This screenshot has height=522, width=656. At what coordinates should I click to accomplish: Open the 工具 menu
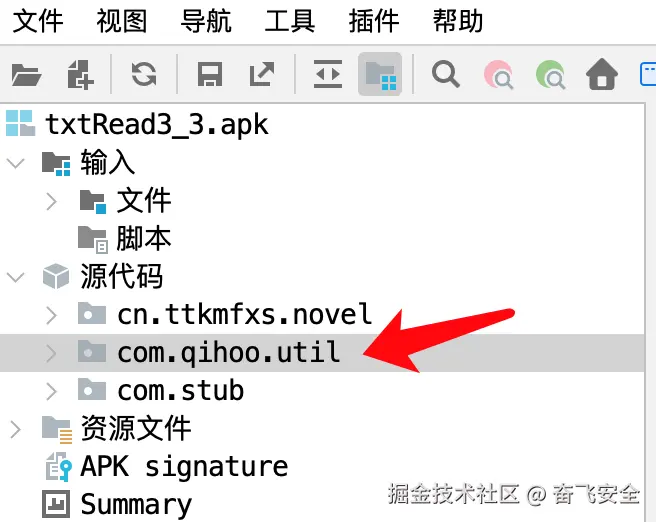click(290, 21)
